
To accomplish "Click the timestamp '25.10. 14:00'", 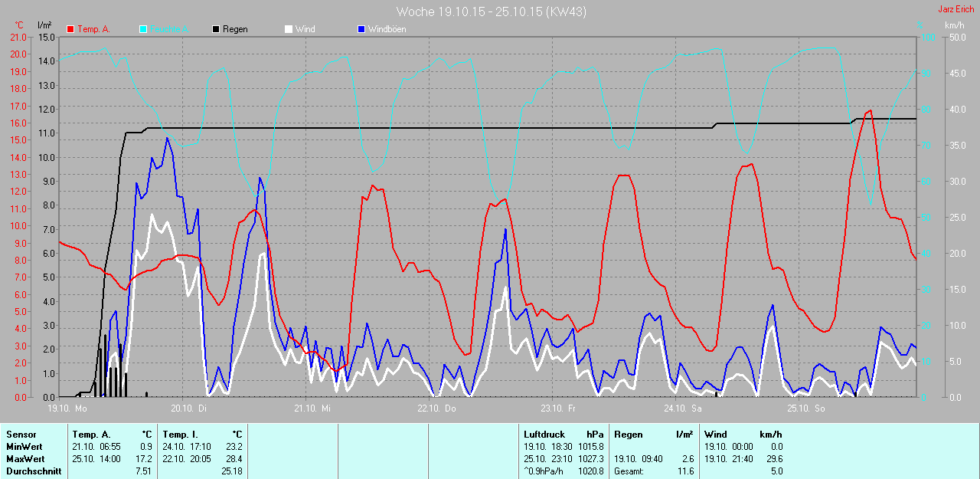I will click(x=96, y=459).
